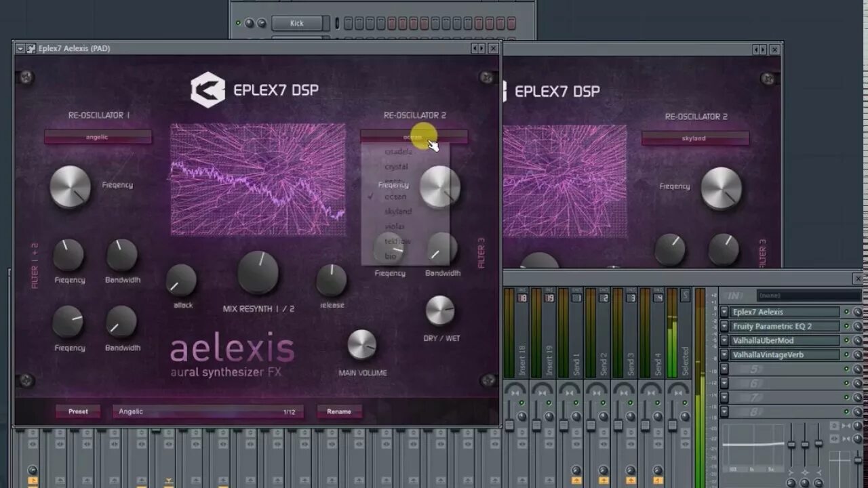Open Fruity Parametric EQ 2 from slot

(x=785, y=327)
